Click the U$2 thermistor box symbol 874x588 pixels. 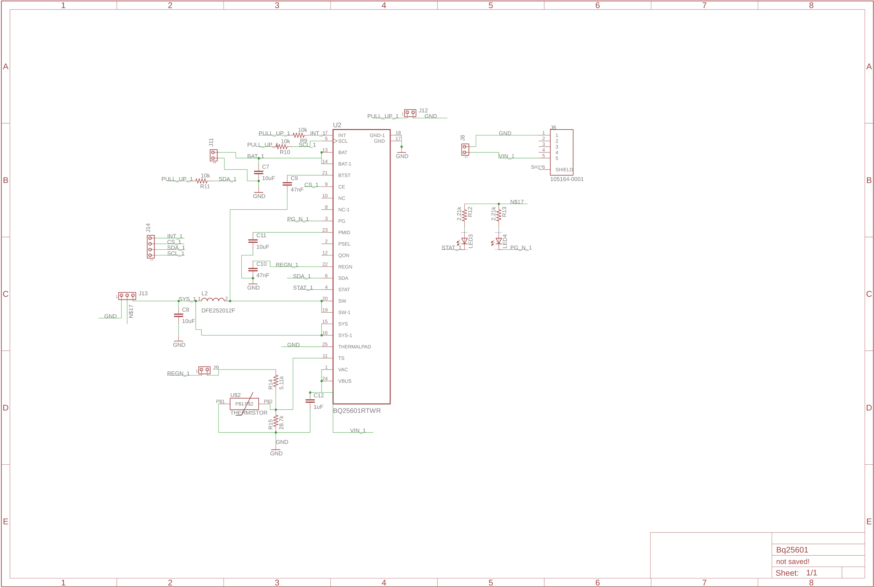click(x=244, y=404)
